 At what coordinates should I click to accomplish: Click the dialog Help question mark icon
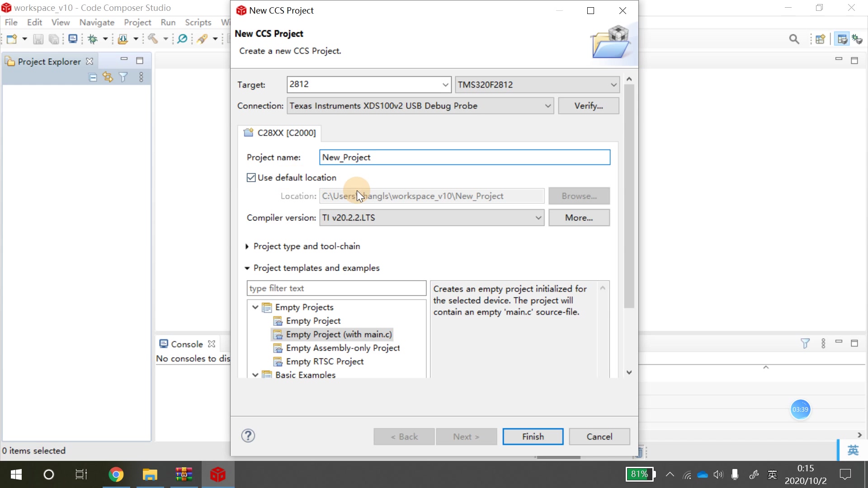click(x=248, y=436)
